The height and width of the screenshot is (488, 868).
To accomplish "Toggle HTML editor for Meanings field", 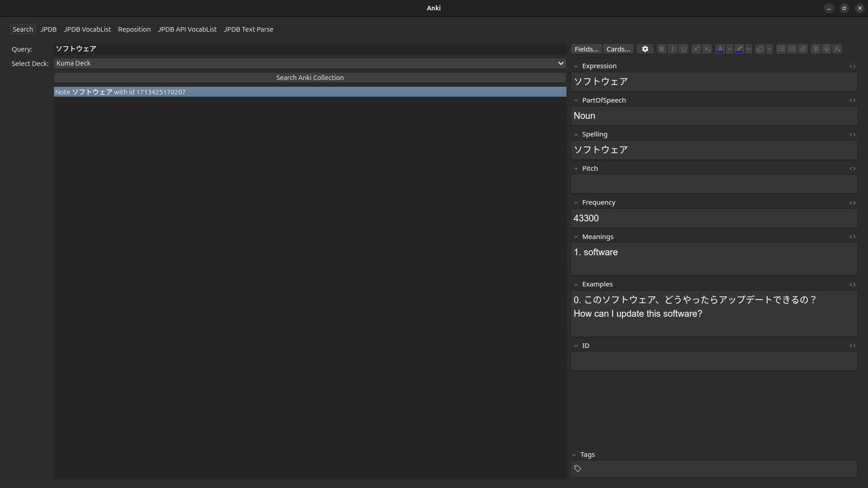I will click(852, 237).
